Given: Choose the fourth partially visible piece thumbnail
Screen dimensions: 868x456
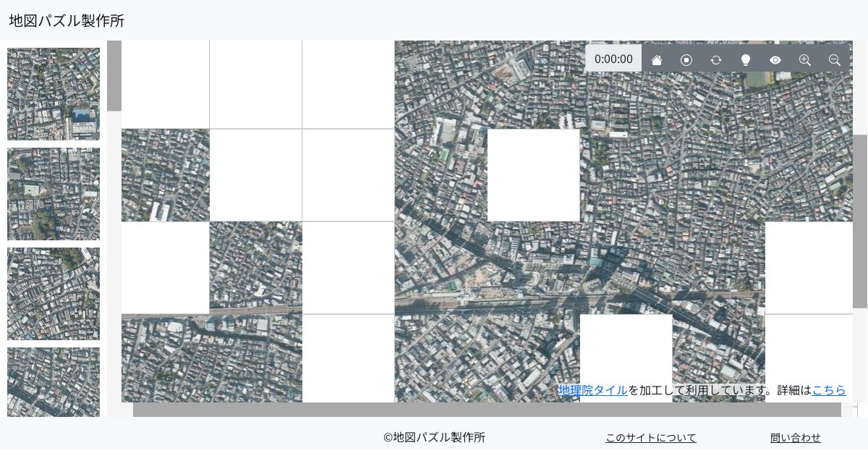Looking at the screenshot, I should [x=54, y=381].
